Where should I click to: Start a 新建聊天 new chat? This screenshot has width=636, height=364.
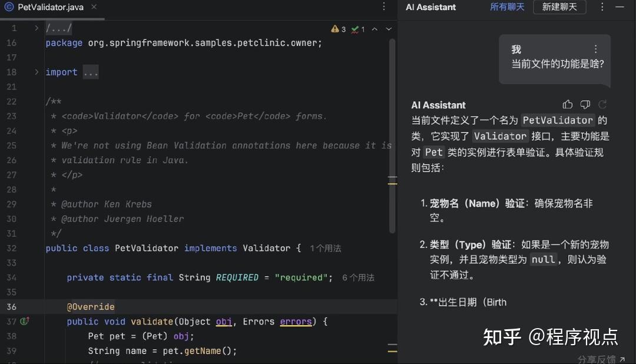(559, 7)
